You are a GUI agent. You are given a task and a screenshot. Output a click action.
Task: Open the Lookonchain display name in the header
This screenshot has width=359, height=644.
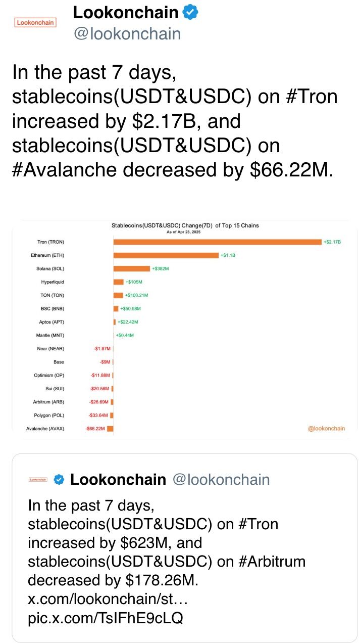[126, 13]
